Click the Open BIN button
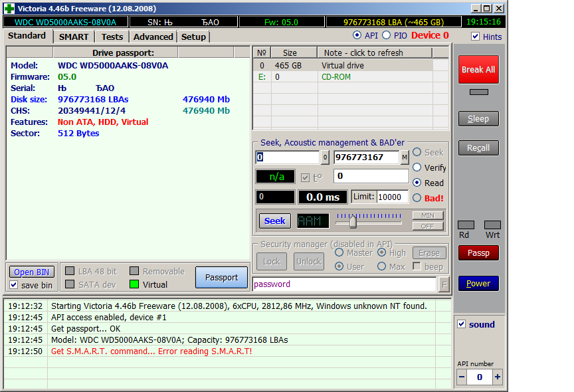 point(31,272)
